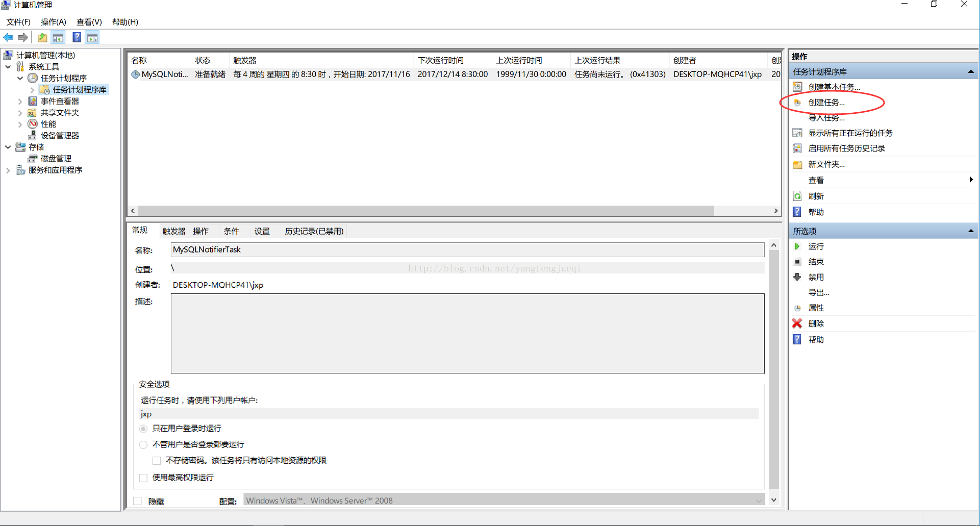Open the 文件(F) menu
This screenshot has height=526, width=980.
[x=18, y=22]
